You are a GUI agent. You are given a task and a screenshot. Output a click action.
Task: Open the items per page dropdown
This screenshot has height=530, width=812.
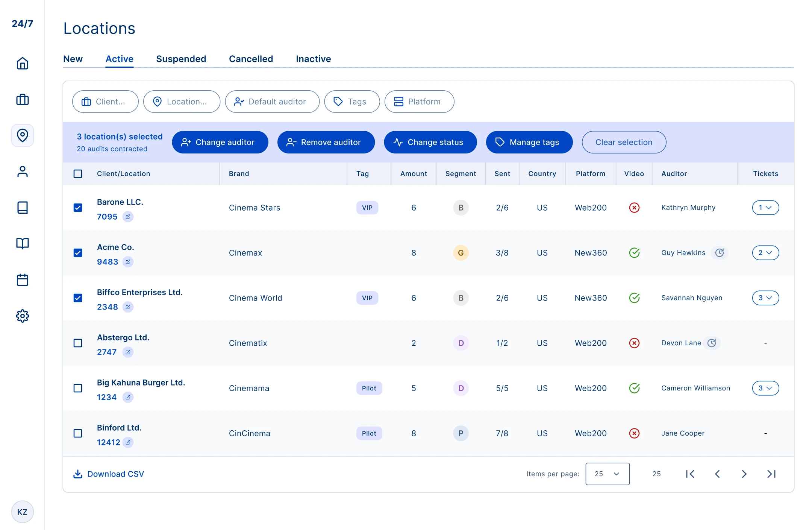tap(607, 474)
